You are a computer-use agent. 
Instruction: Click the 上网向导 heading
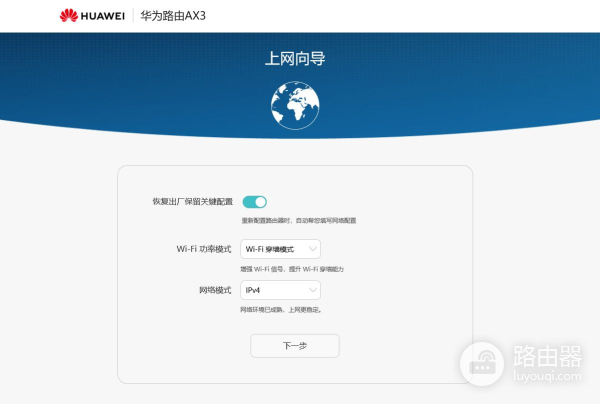point(295,59)
